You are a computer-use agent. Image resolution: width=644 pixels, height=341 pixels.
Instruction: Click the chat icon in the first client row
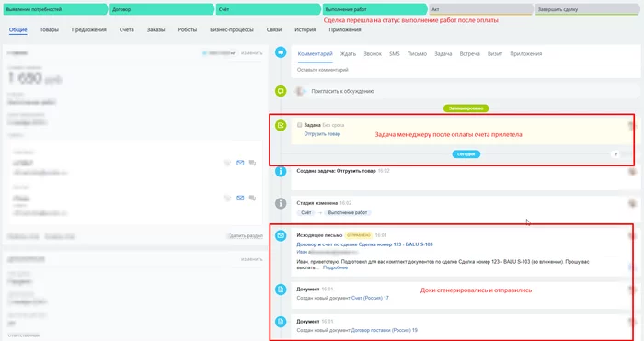(x=253, y=163)
